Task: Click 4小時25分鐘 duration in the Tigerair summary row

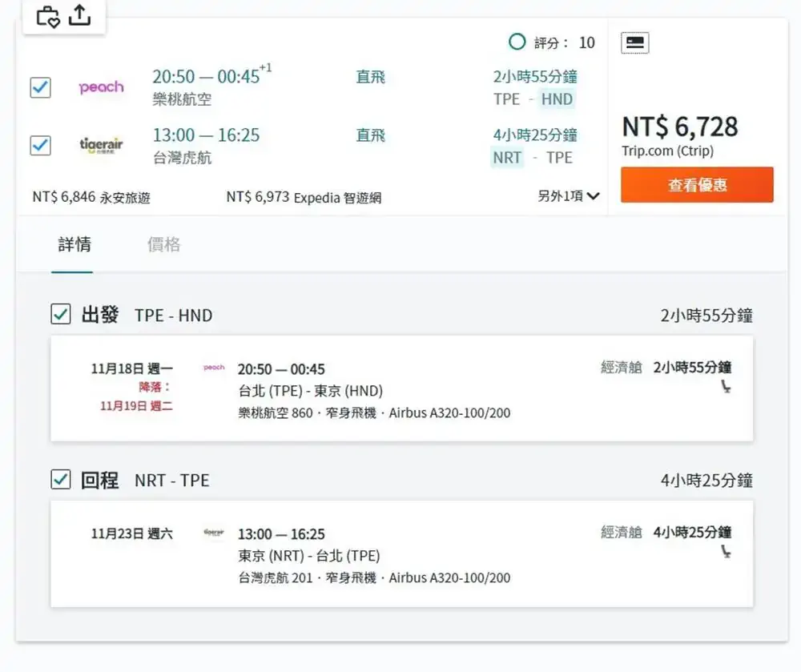Action: tap(535, 135)
